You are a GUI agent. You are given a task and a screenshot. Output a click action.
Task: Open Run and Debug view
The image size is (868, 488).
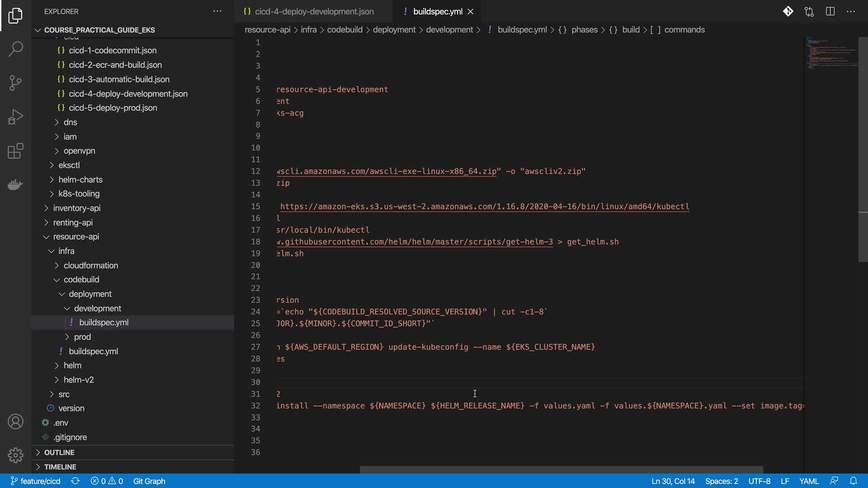[15, 117]
